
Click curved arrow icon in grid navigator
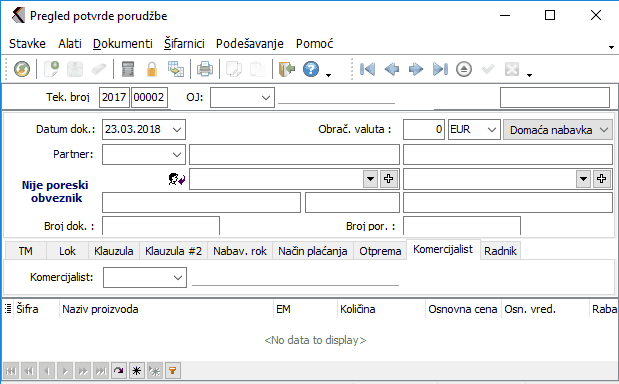pyautogui.click(x=118, y=371)
